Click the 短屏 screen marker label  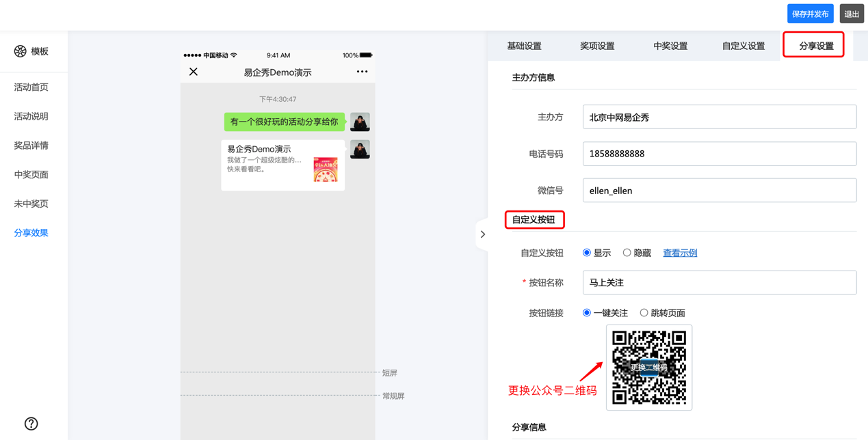(390, 373)
